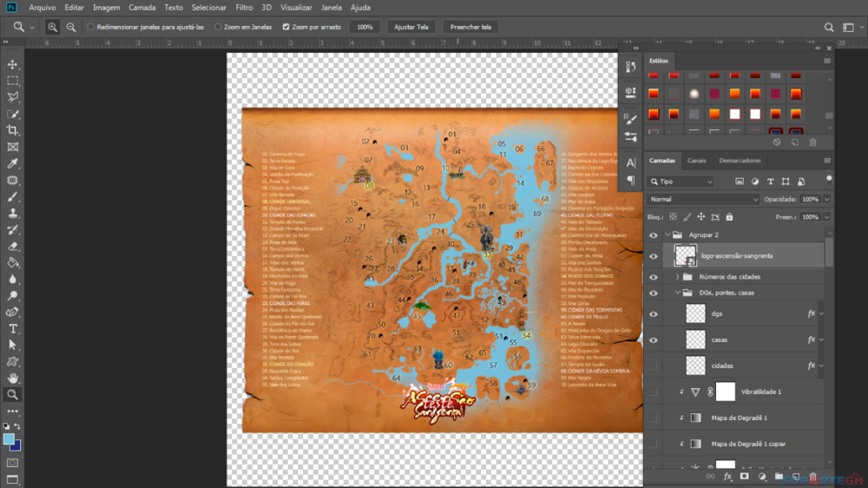Select the Move tool
Viewport: 868px width, 488px height.
[13, 64]
